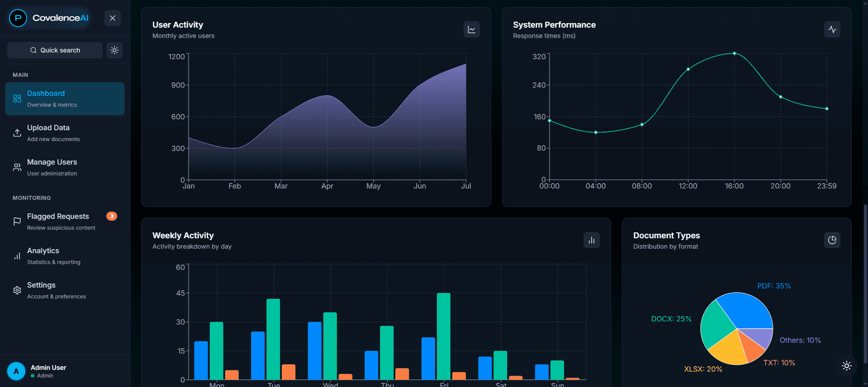Toggle theme with the sidebar sun icon

[114, 50]
